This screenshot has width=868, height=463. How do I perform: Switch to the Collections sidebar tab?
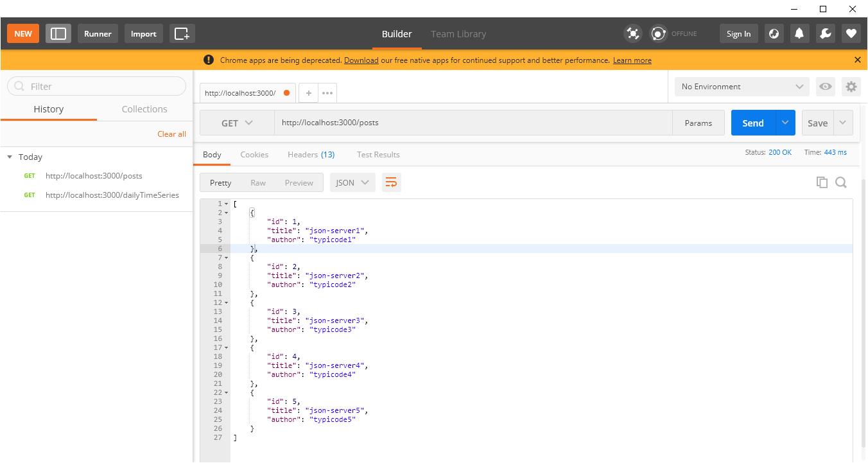click(144, 109)
